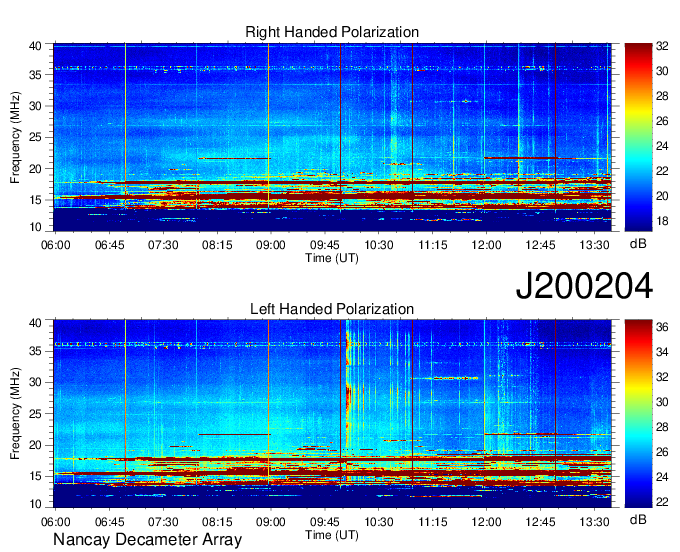The width and height of the screenshot is (680, 552).
Task: Click the '20' frequency tick on lower plot
Action: 35,445
